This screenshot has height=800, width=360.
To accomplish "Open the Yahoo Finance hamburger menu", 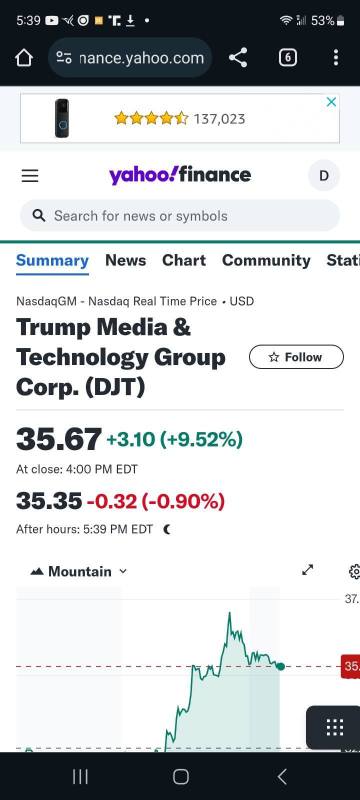I will (x=30, y=176).
